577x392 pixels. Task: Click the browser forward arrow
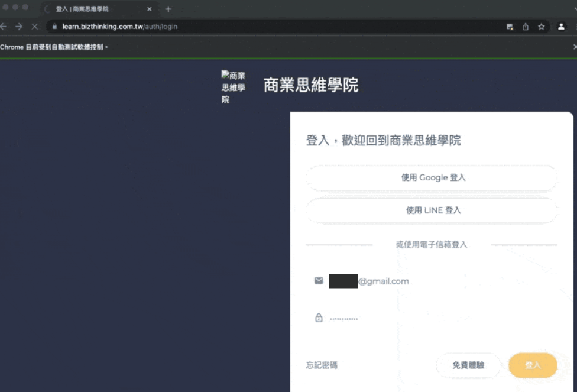pyautogui.click(x=19, y=27)
